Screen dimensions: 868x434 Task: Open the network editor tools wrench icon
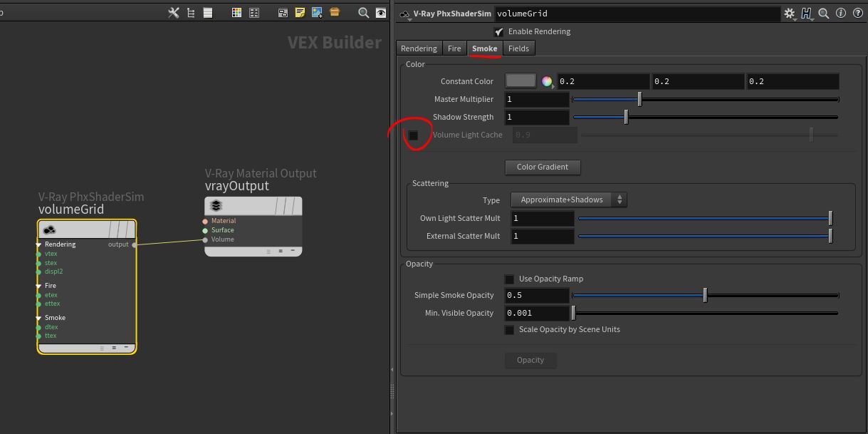coord(174,13)
